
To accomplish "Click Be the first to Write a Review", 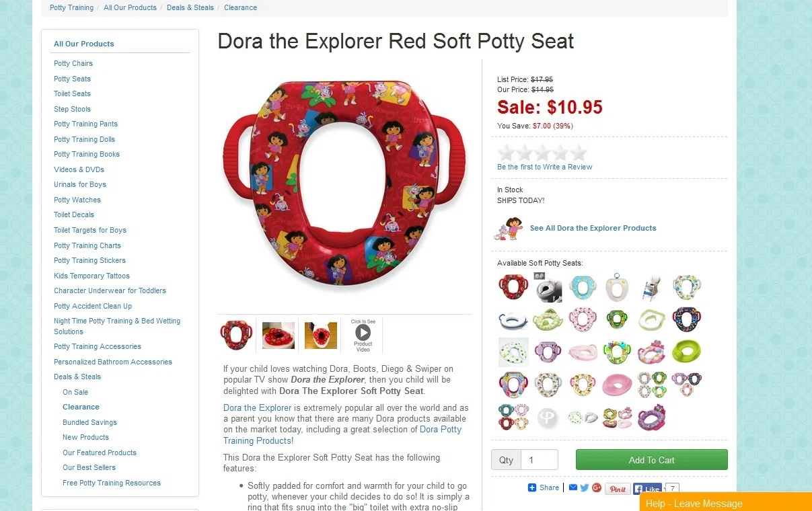I will [x=544, y=167].
